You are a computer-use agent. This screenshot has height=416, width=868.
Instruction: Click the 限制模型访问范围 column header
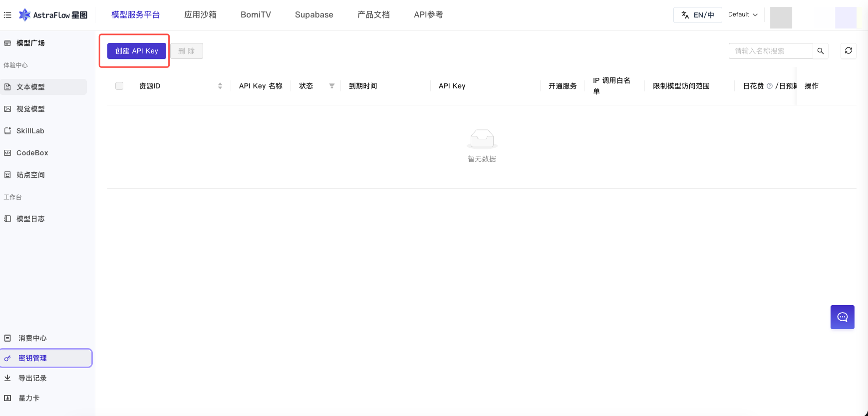(681, 86)
